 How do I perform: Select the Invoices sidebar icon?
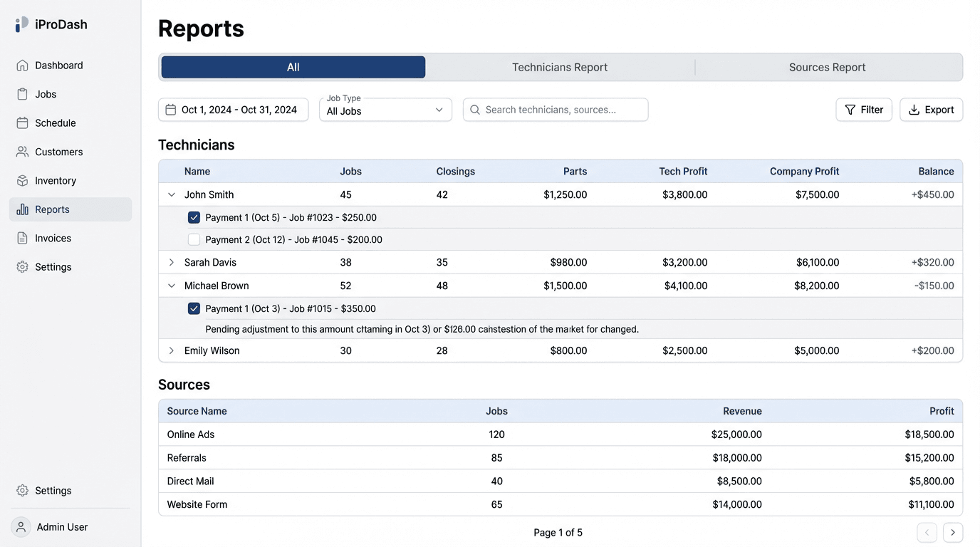tap(22, 238)
